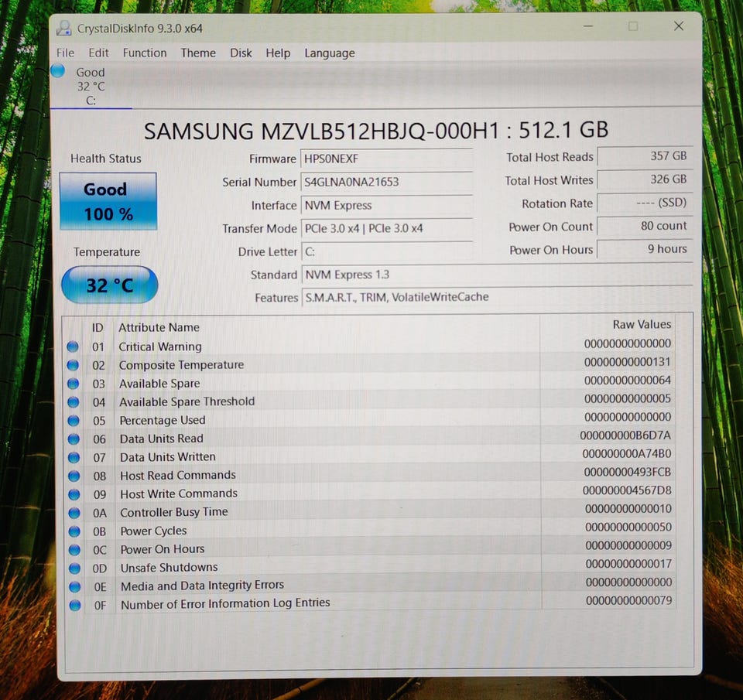Click the status orb for Available Spare Threshold

(x=73, y=402)
